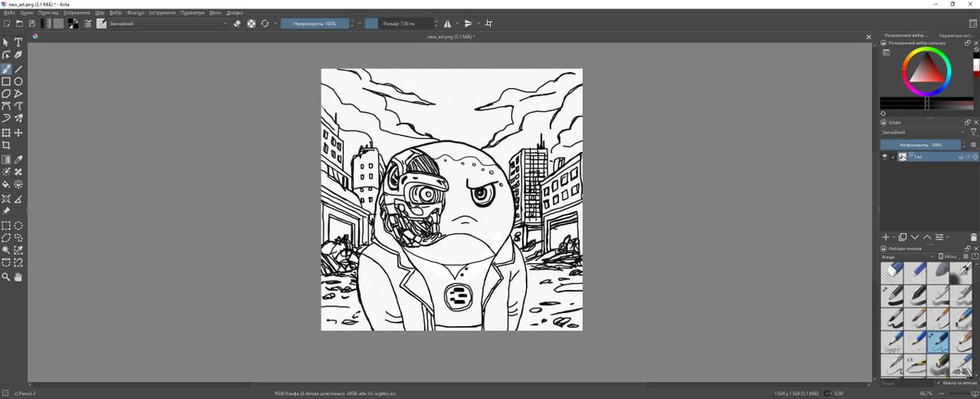Select the Calligraphy tool

[18, 56]
